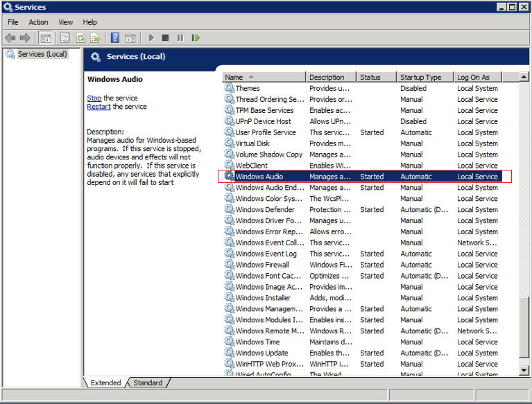The image size is (532, 404).
Task: Sort by the Status column header
Action: click(376, 78)
